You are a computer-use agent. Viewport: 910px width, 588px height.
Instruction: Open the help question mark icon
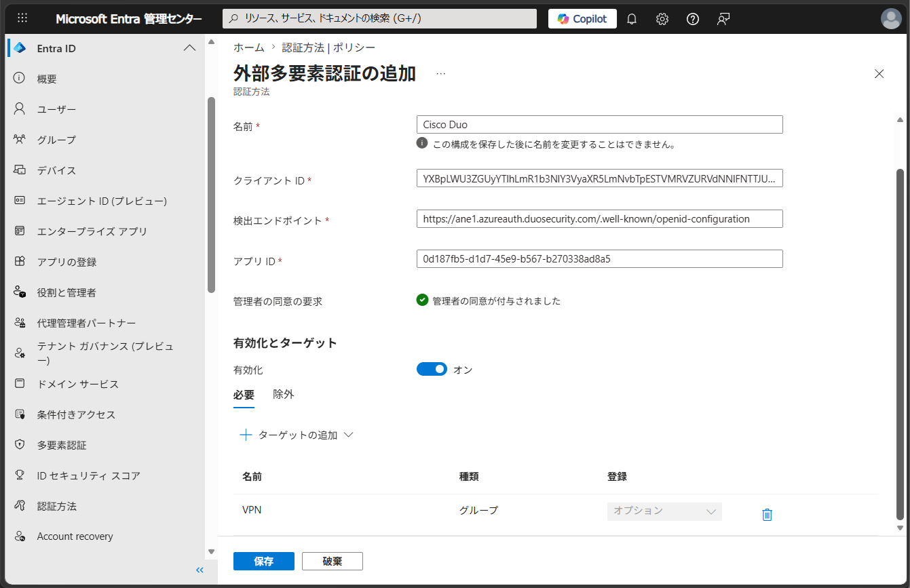pos(693,19)
